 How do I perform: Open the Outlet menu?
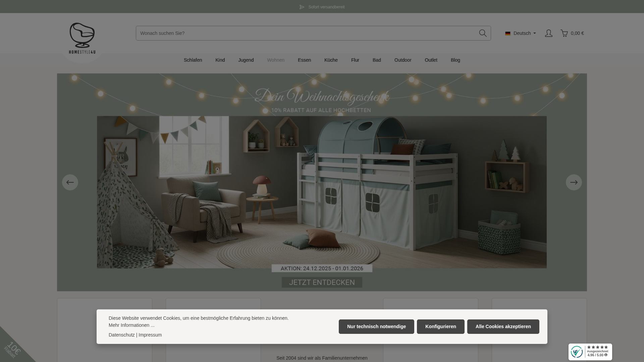pyautogui.click(x=431, y=60)
